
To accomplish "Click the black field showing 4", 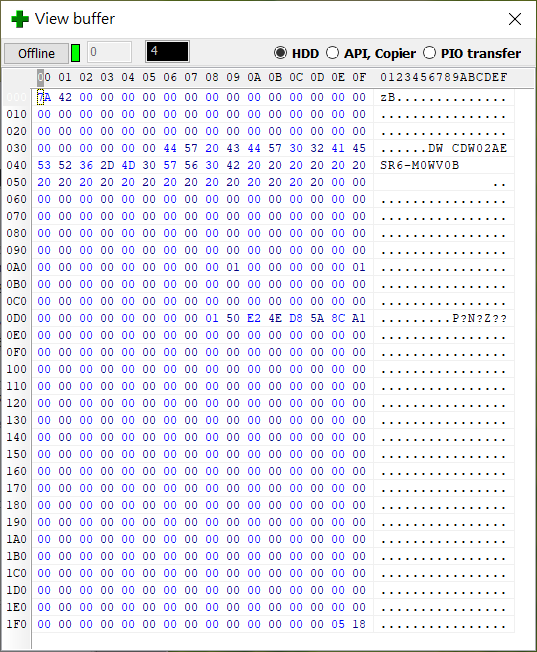I will (x=167, y=52).
